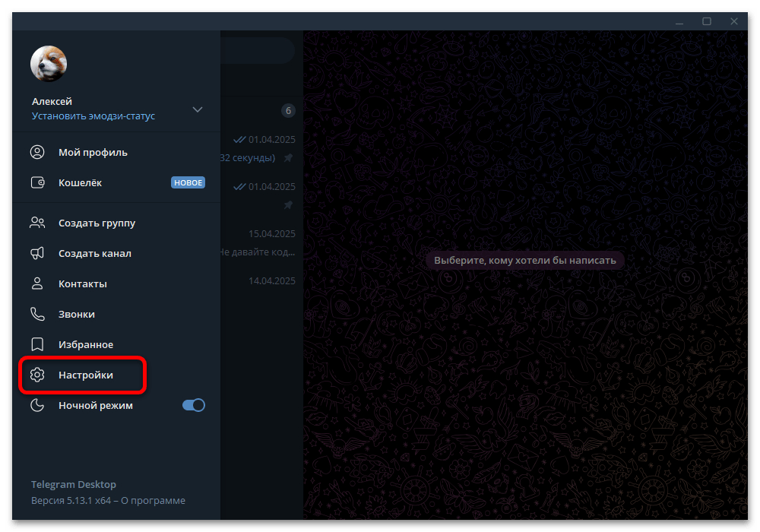Close the Telegram window
760x532 pixels.
point(734,22)
